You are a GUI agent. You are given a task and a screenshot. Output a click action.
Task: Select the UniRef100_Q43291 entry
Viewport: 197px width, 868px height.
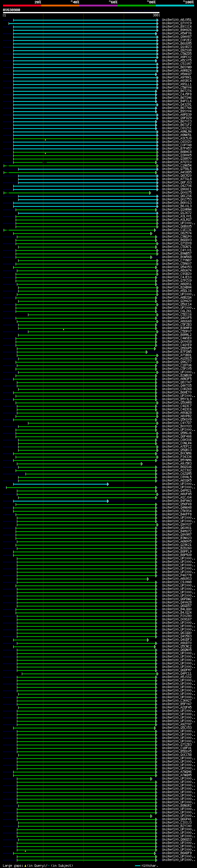pyautogui.click(x=176, y=104)
